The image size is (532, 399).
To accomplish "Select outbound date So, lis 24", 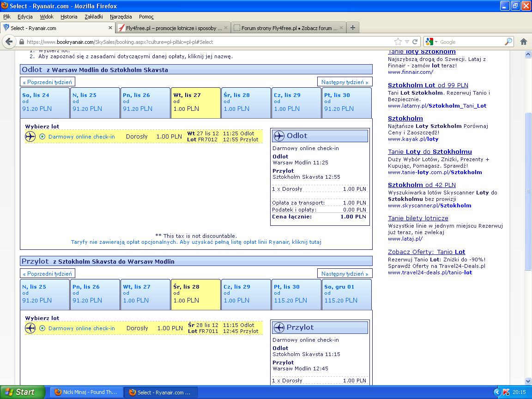I will pyautogui.click(x=45, y=103).
